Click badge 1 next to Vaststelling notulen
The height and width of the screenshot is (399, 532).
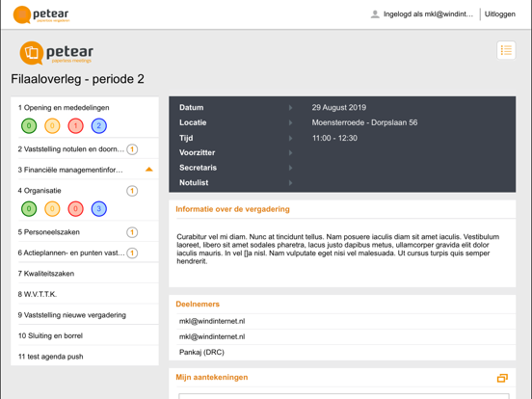tap(132, 149)
